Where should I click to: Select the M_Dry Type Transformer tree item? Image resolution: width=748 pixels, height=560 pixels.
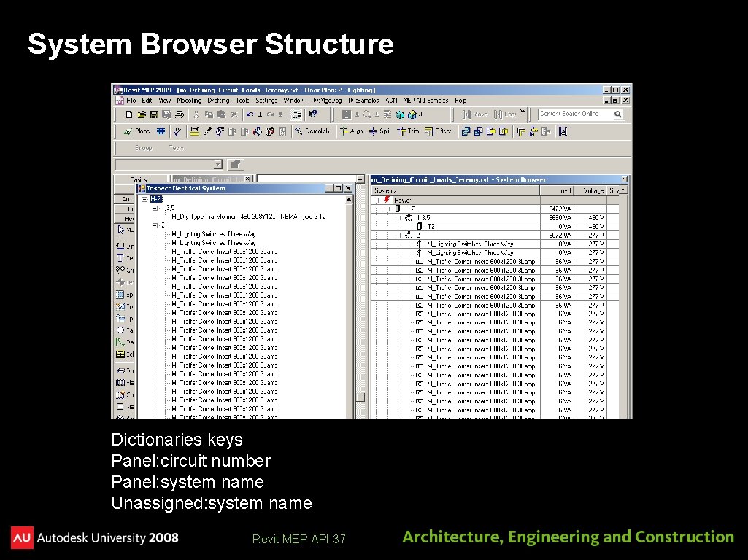(x=249, y=217)
